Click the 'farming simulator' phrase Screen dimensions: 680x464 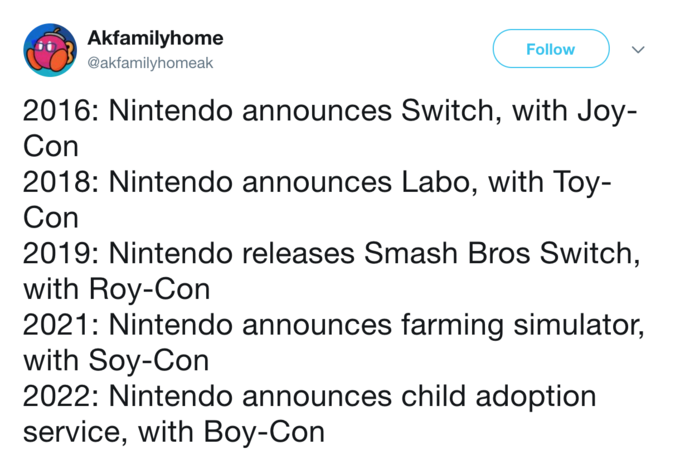(x=520, y=325)
